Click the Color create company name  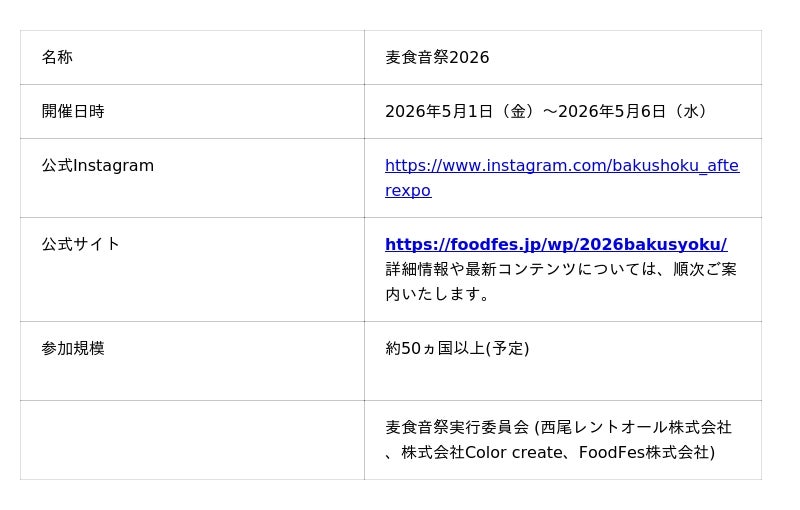tap(514, 453)
